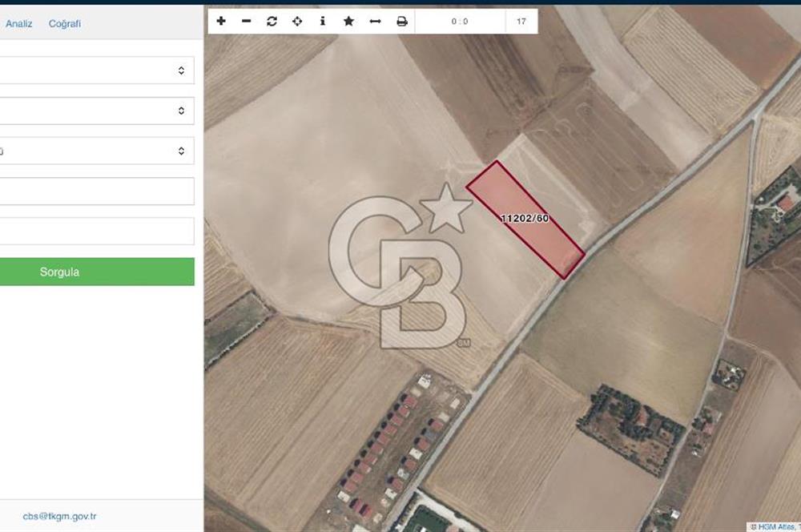Click the first empty text field

[96, 191]
